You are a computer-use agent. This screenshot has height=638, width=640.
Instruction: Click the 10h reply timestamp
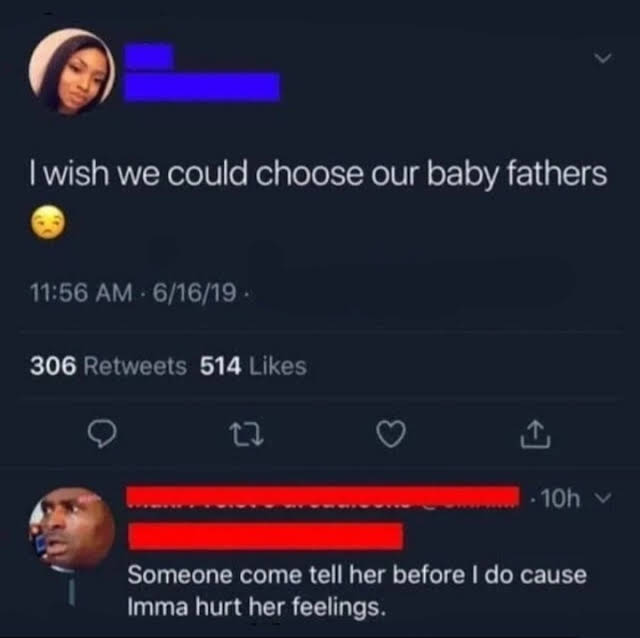click(560, 498)
